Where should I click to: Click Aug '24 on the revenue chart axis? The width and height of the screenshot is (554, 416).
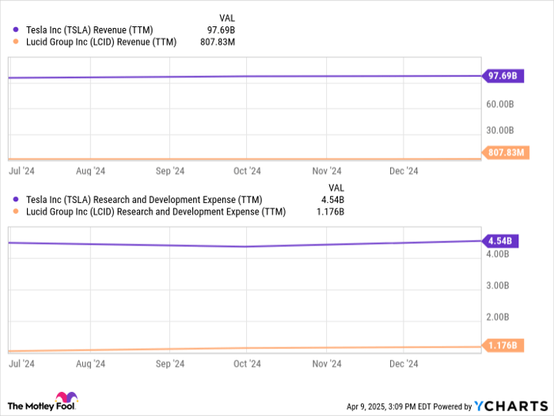click(90, 171)
